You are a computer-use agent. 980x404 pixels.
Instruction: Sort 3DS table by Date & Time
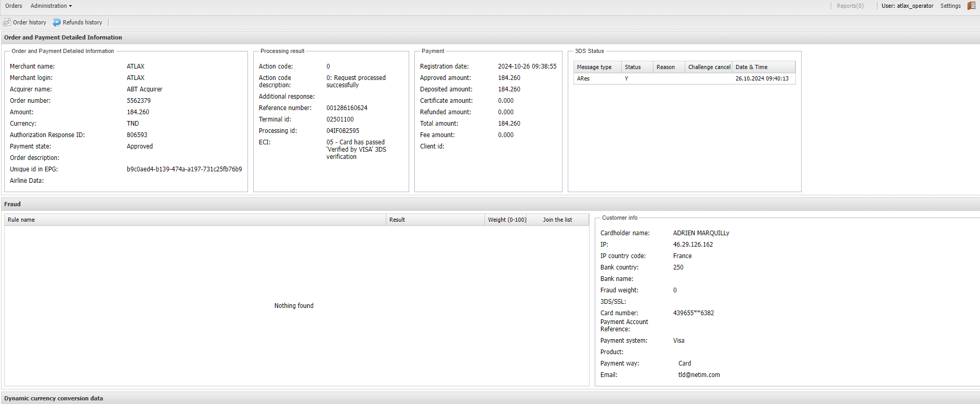point(763,67)
